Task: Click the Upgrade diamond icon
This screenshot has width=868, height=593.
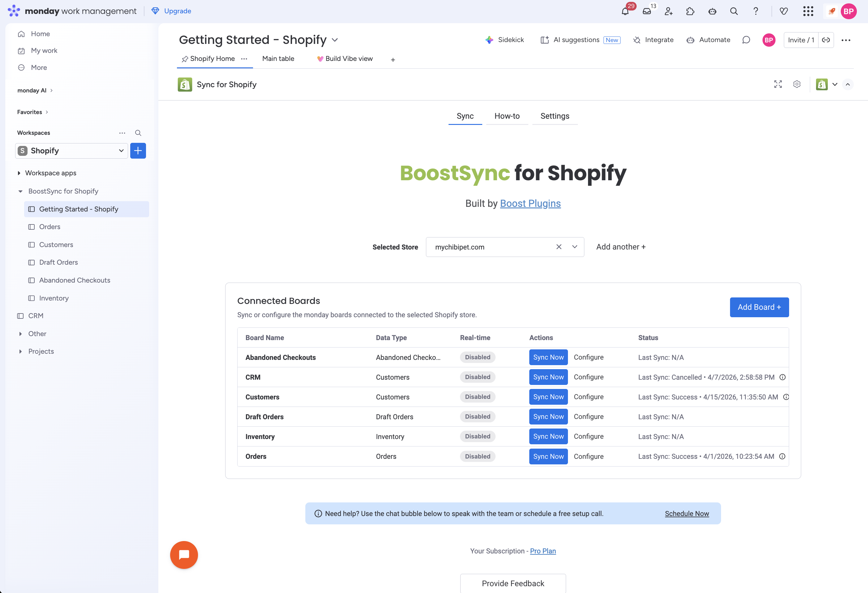Action: [x=155, y=11]
